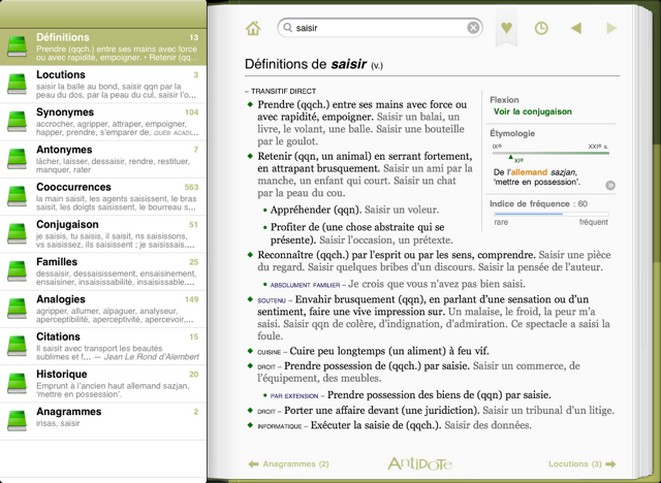Click the green book icon beside Locutions
661x483 pixels.
[17, 84]
